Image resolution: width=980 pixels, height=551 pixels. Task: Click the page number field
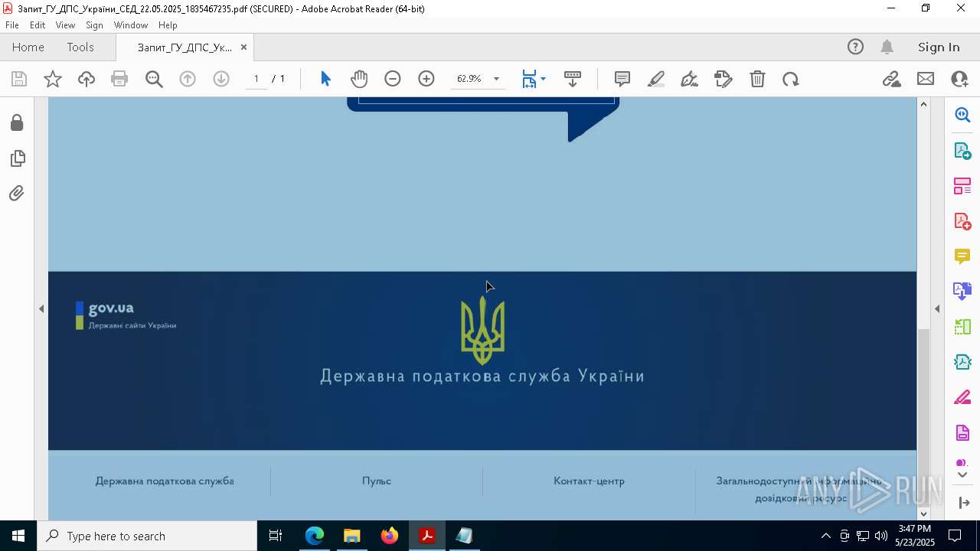(256, 79)
